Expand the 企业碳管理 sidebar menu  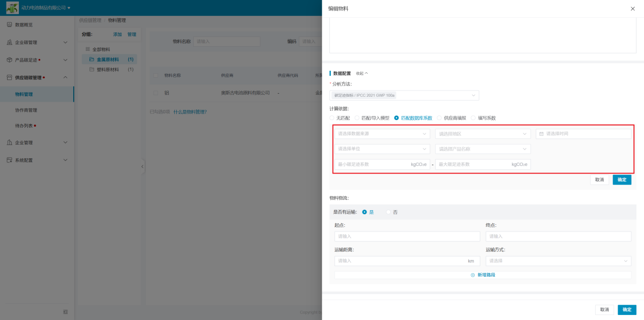(x=37, y=42)
